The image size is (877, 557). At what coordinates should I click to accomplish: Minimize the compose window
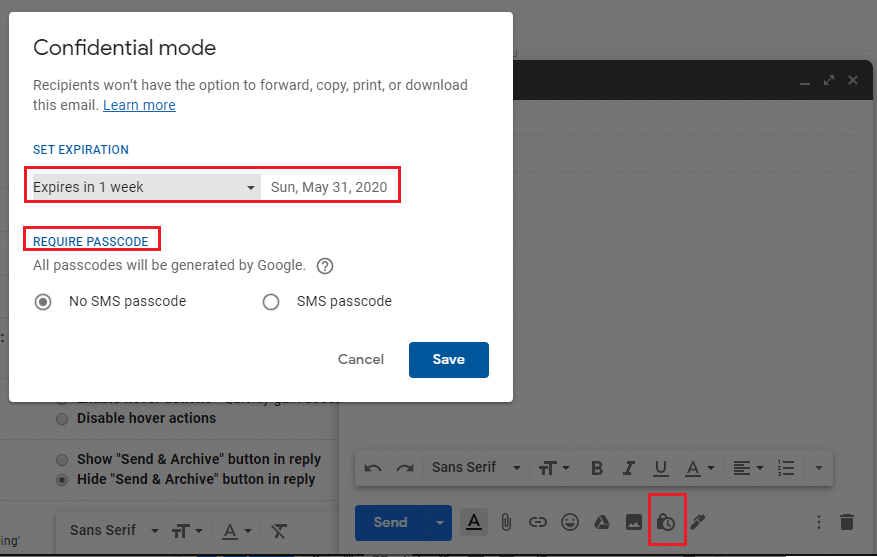click(x=805, y=82)
